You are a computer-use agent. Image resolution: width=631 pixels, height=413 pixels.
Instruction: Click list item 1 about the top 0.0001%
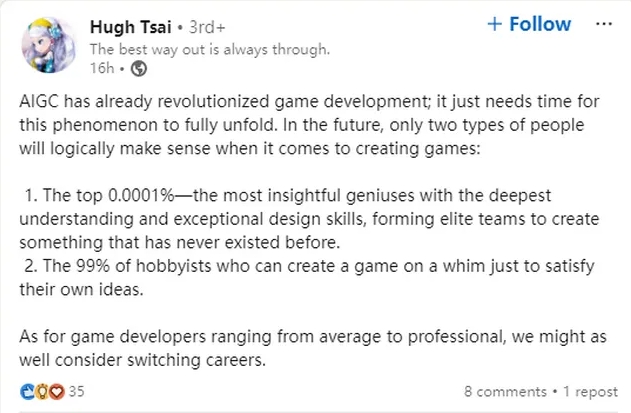click(309, 219)
